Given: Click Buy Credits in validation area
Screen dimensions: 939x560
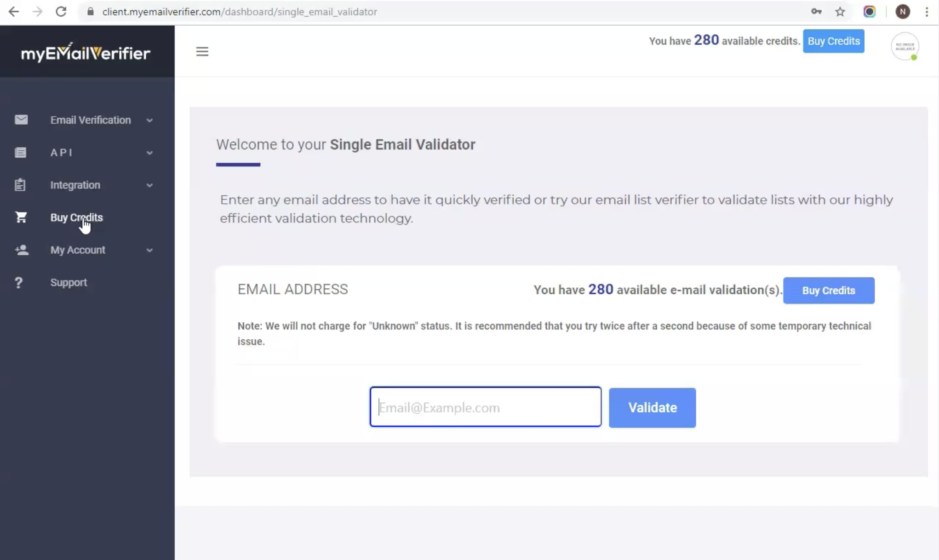Looking at the screenshot, I should click(x=829, y=290).
